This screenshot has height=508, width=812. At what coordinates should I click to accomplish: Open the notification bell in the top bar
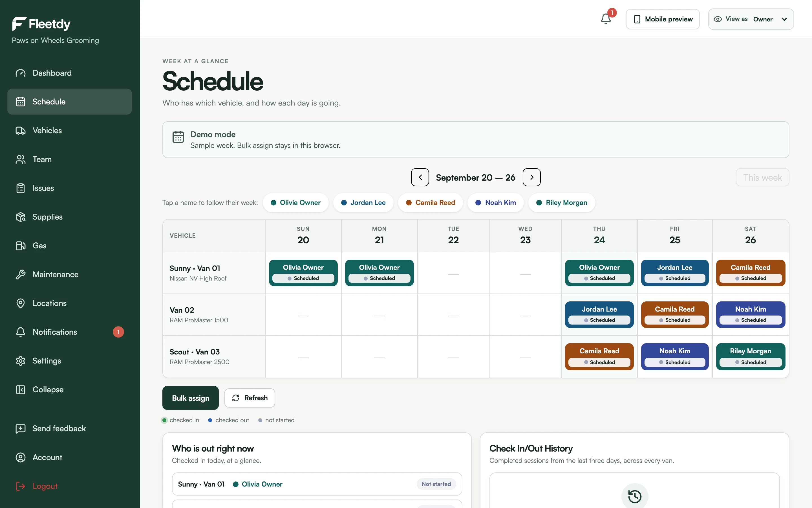(x=606, y=19)
